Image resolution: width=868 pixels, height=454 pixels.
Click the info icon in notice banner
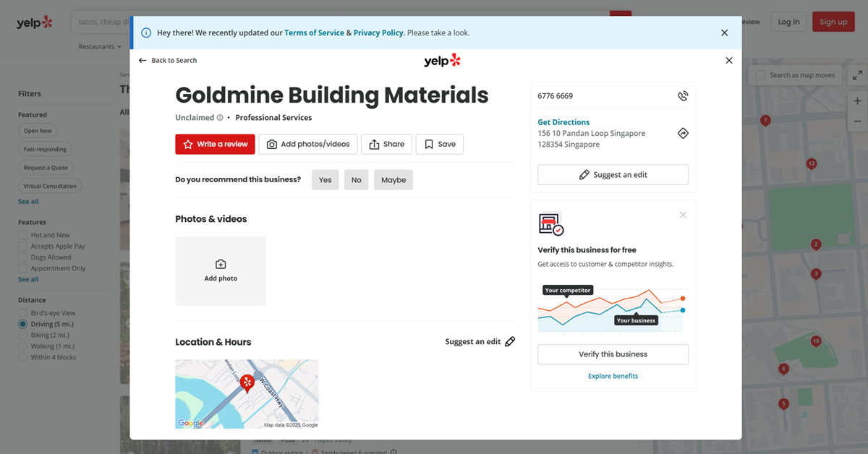point(146,33)
